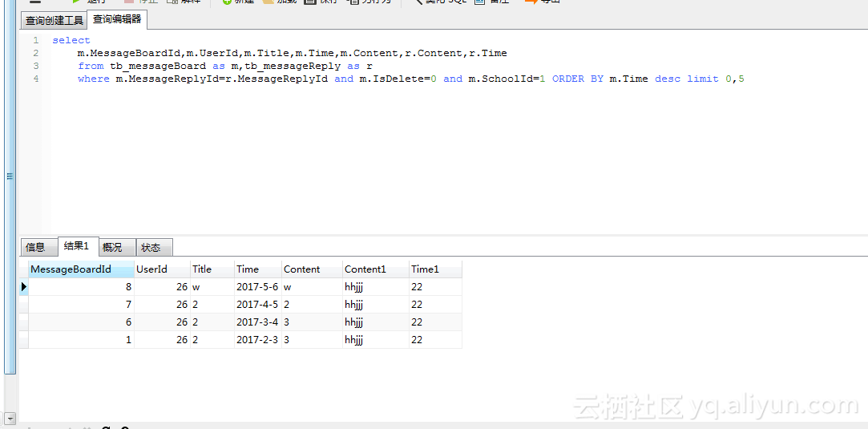The height and width of the screenshot is (429, 868).
Task: Click the Content cell '3' in the 2017-3-4 row
Action: click(312, 322)
